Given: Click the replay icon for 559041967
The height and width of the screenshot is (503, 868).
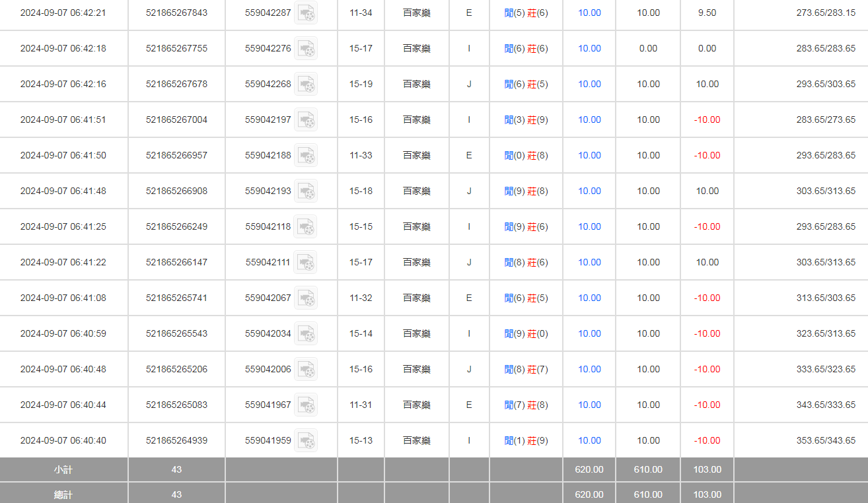Looking at the screenshot, I should (305, 405).
